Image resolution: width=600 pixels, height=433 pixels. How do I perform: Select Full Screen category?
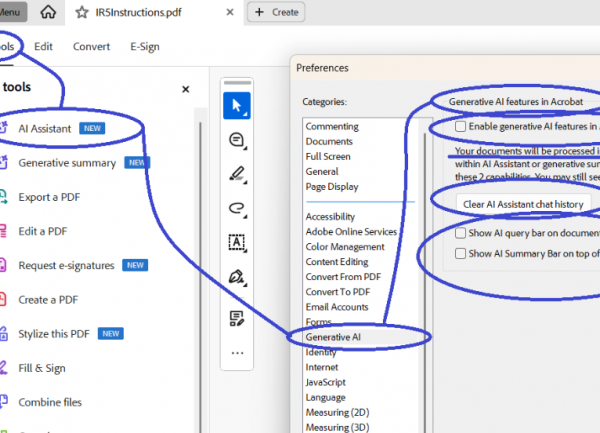point(328,156)
